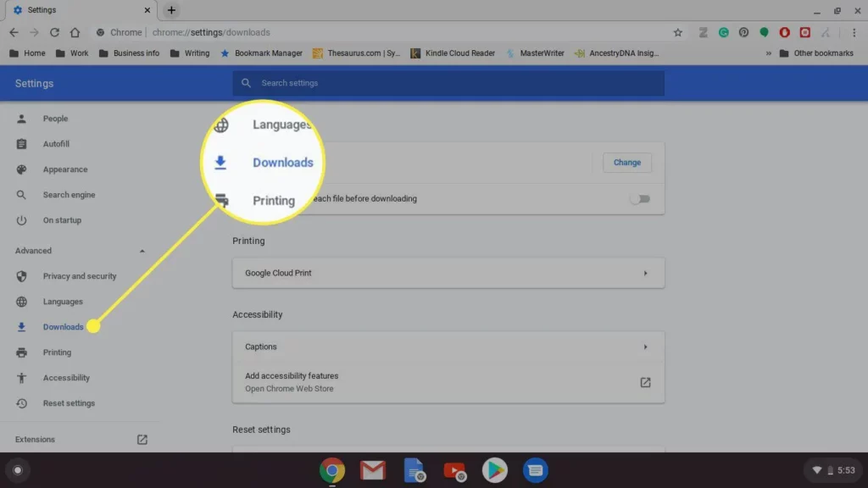Open the Pinterest extension icon
The image size is (868, 488).
[x=743, y=33]
